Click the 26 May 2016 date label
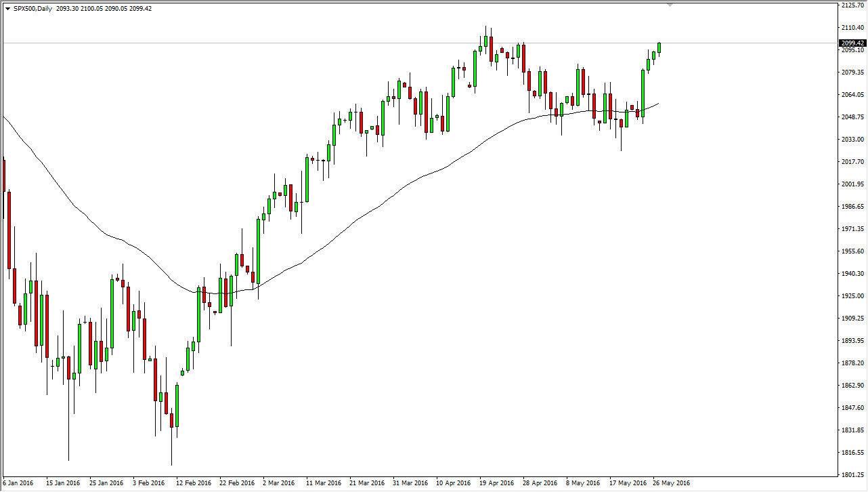 click(x=670, y=483)
